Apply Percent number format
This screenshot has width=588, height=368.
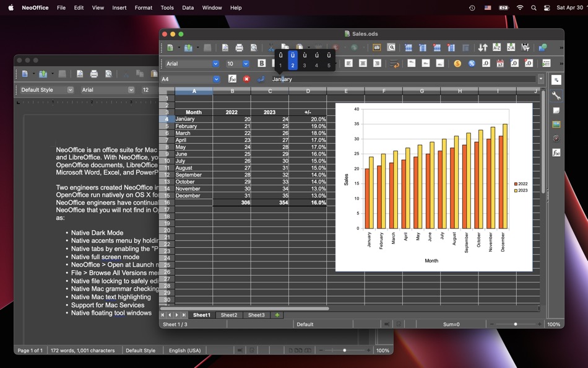click(x=472, y=63)
